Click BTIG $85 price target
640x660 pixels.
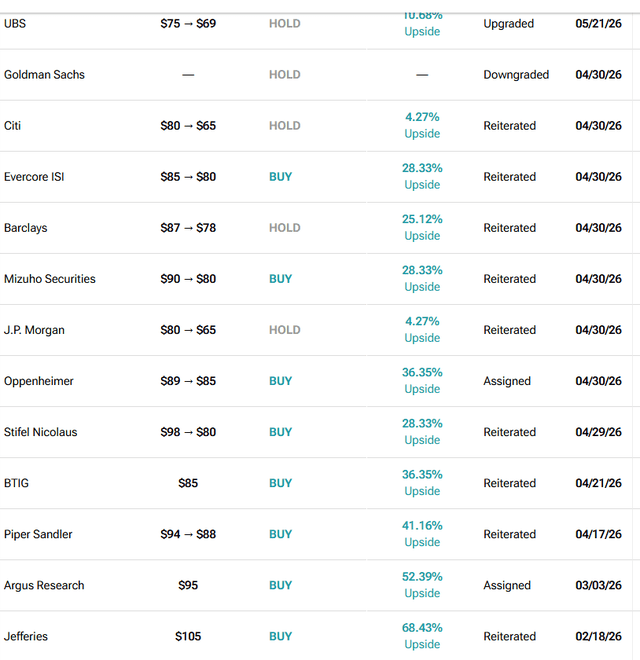coord(188,483)
